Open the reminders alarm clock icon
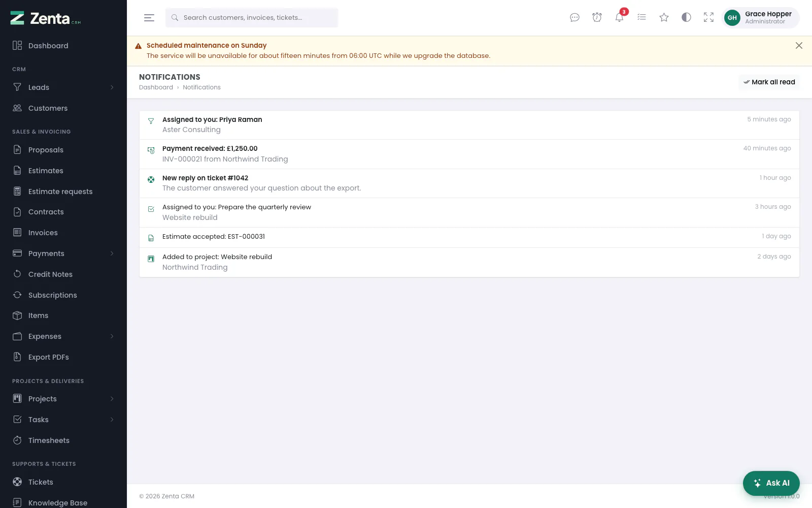 [597, 18]
